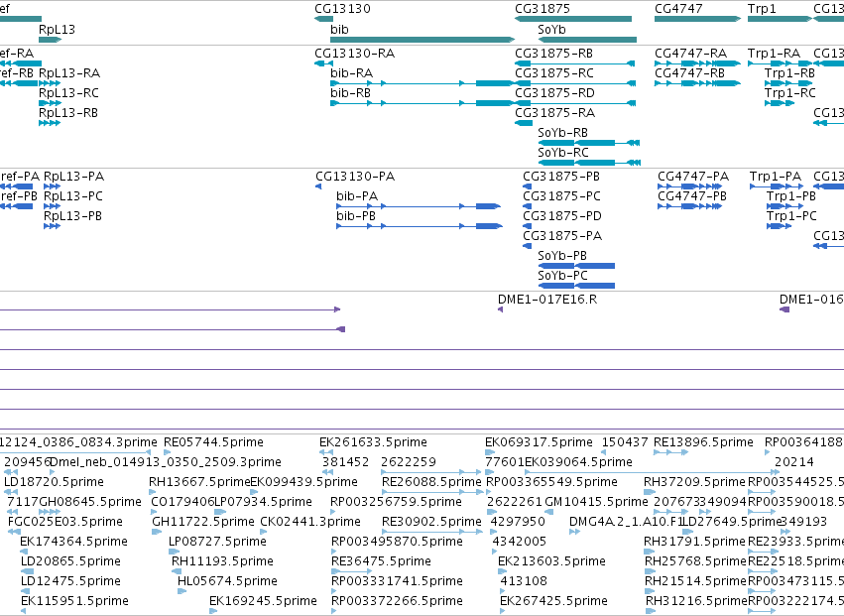Click EST LP08727.5prime
Screen dimensions: 844x616
tap(217, 543)
